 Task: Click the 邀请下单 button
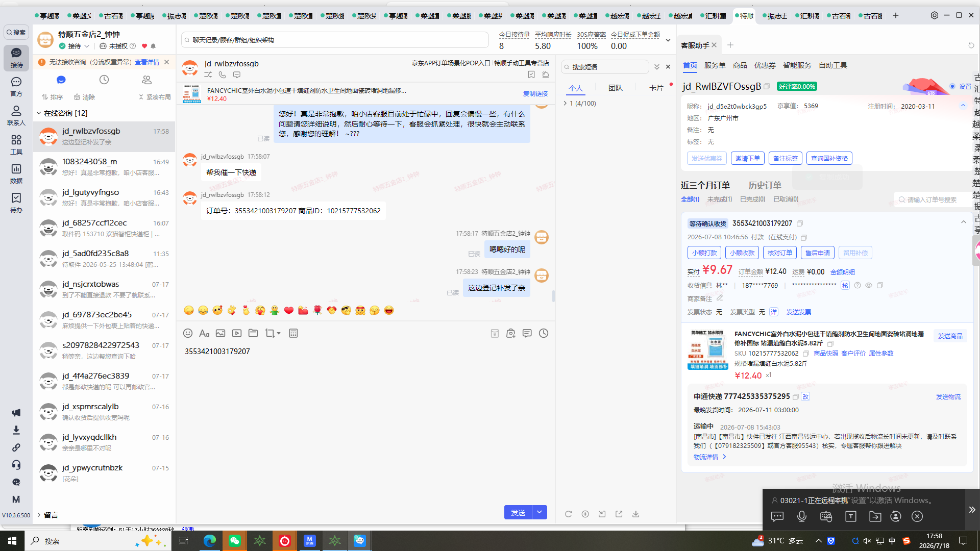(x=748, y=158)
